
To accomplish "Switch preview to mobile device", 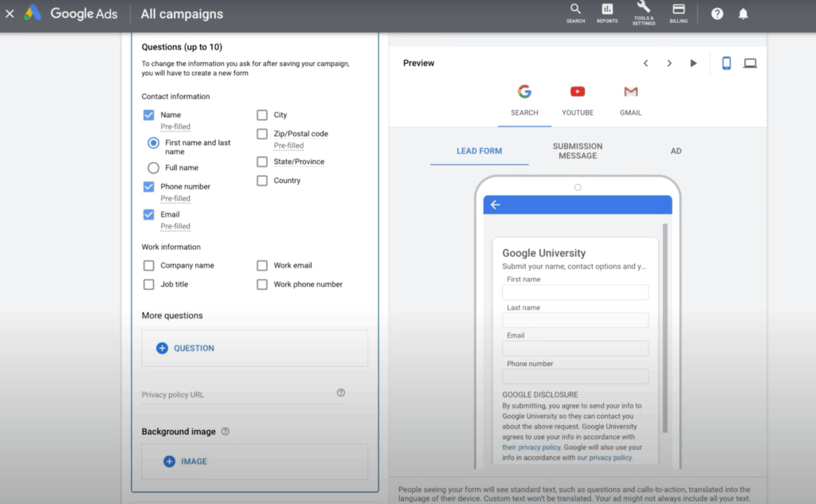I will click(x=727, y=63).
